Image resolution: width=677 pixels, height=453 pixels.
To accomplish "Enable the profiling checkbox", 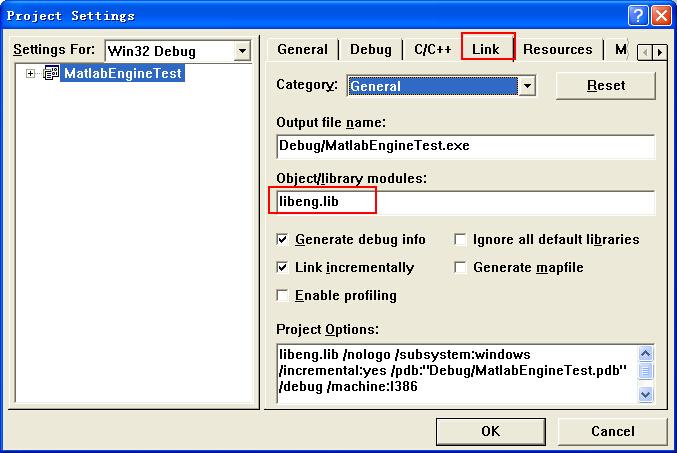I will [282, 295].
